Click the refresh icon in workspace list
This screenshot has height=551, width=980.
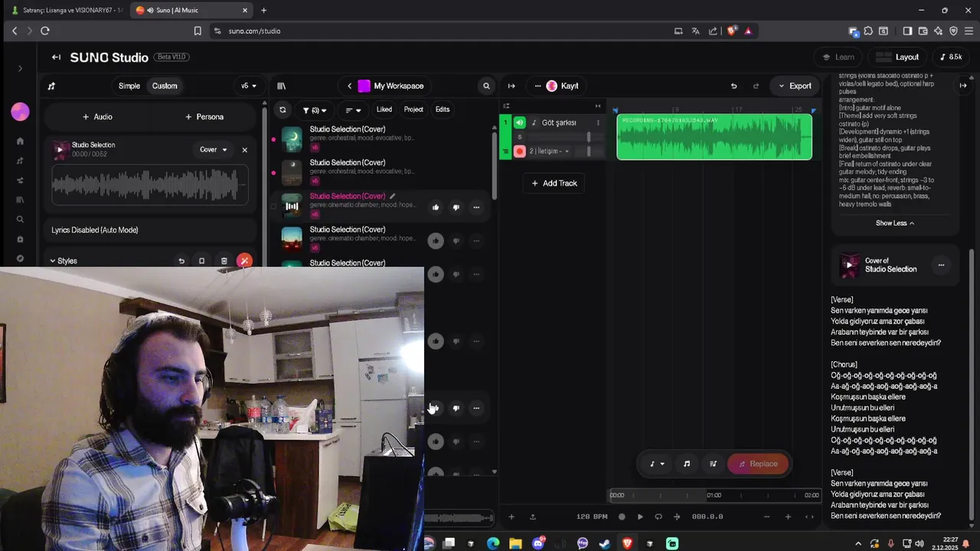(283, 110)
